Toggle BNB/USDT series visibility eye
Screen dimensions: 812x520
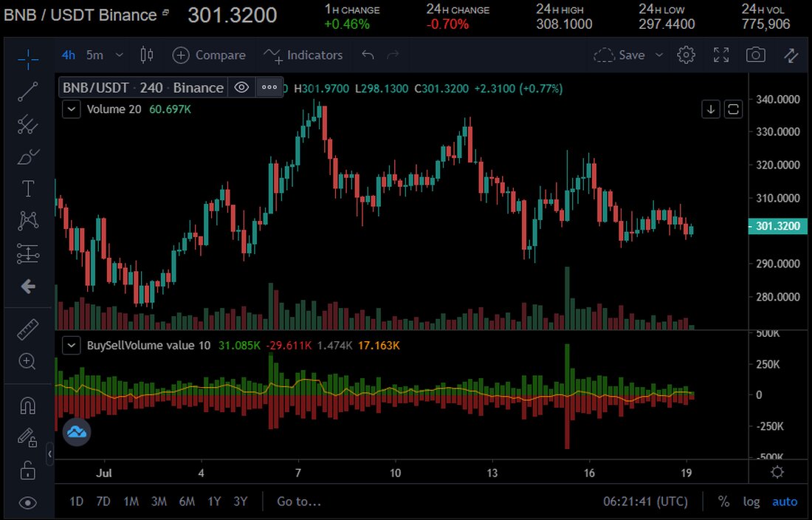tap(241, 88)
